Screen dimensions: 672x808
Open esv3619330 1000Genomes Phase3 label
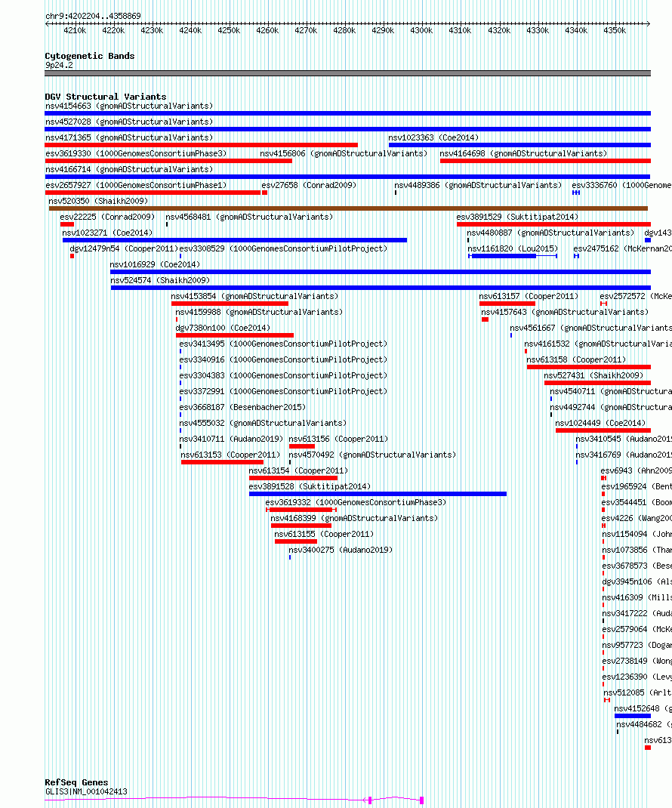point(136,153)
